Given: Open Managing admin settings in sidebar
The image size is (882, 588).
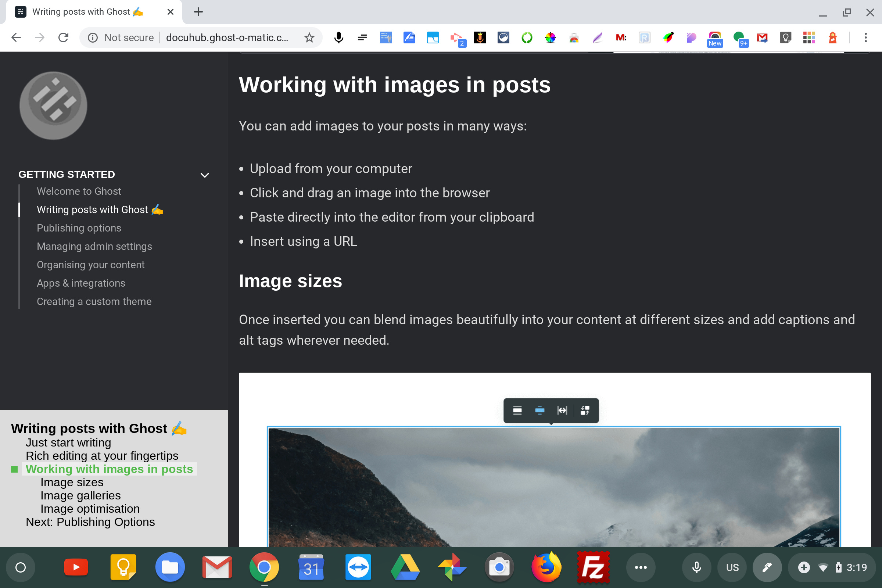Looking at the screenshot, I should (94, 246).
